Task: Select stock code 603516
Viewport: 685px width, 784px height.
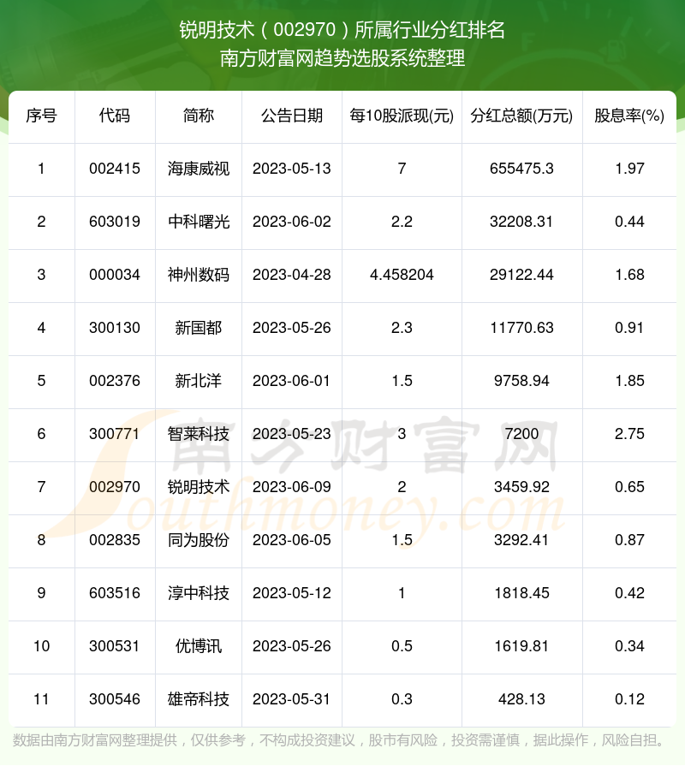Action: tap(115, 592)
